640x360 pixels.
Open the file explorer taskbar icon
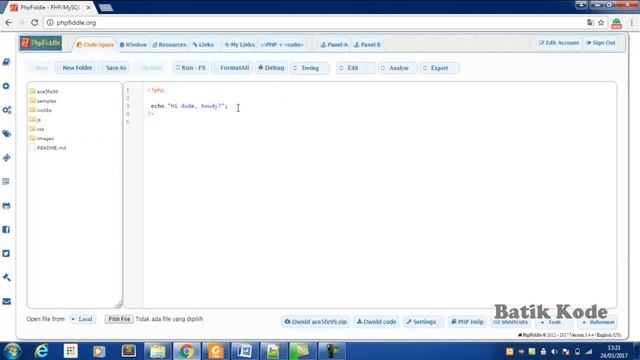click(158, 351)
